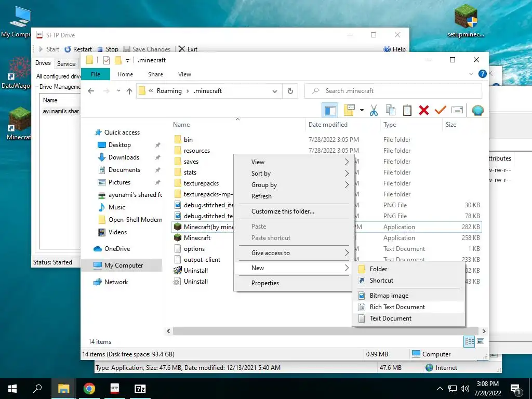This screenshot has height=399, width=532.
Task: Go back with the left arrow
Action: pyautogui.click(x=90, y=91)
